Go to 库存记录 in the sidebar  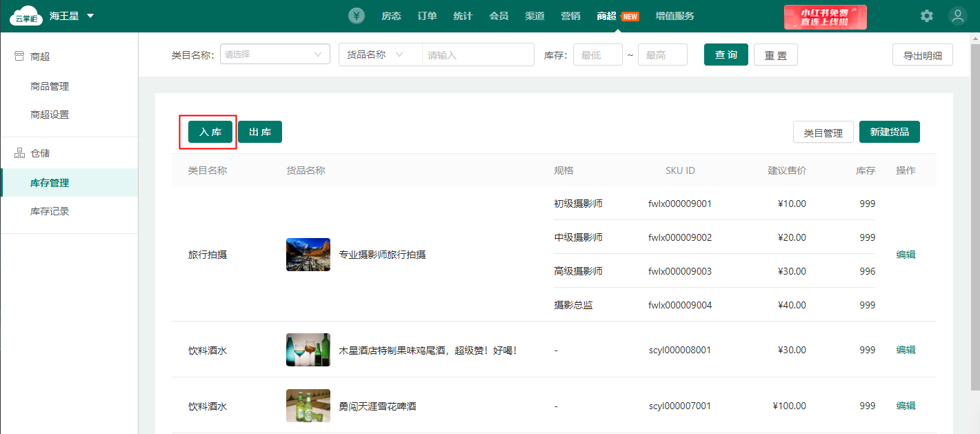[50, 211]
